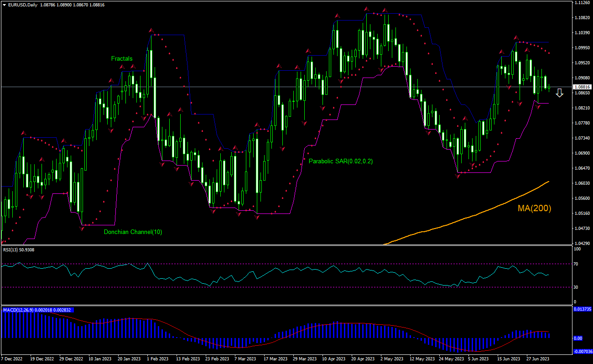Screen dimensions: 593x364
Task: Select the down fractal near the 29 Dec low
Action: tap(82, 227)
